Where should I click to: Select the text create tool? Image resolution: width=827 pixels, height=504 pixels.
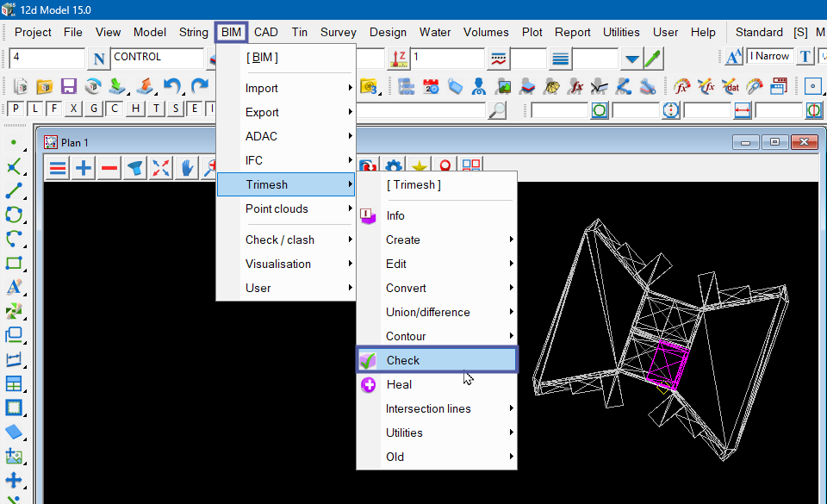14,287
